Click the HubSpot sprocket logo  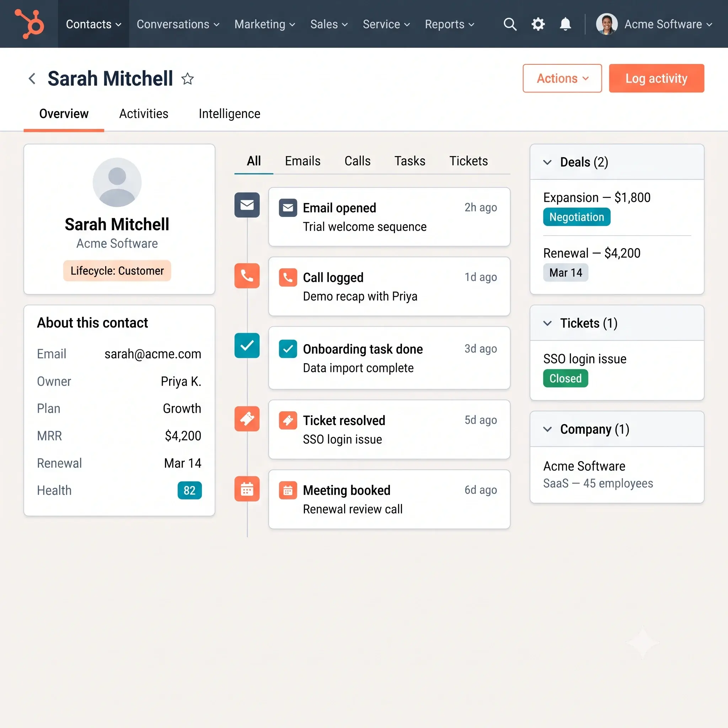click(x=30, y=24)
